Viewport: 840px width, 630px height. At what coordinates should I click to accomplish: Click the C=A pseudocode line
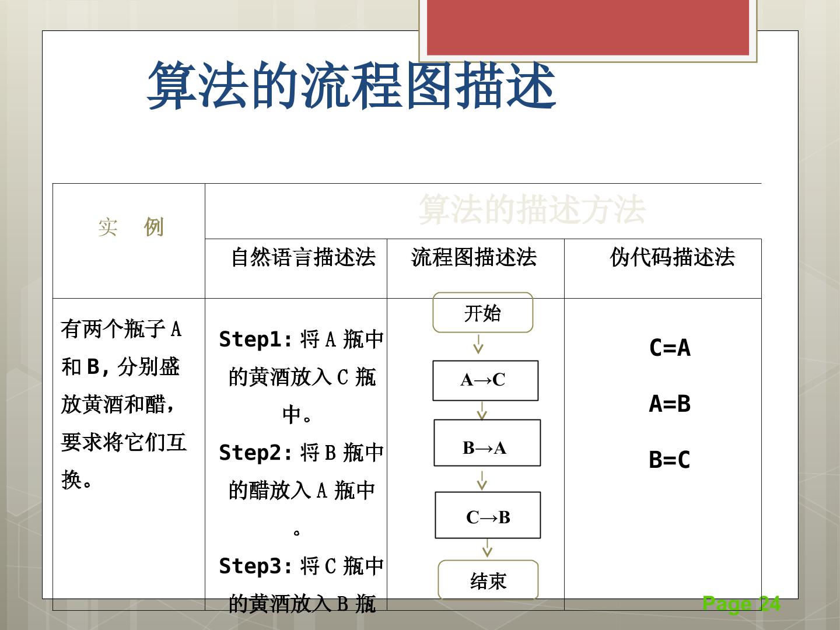(670, 348)
